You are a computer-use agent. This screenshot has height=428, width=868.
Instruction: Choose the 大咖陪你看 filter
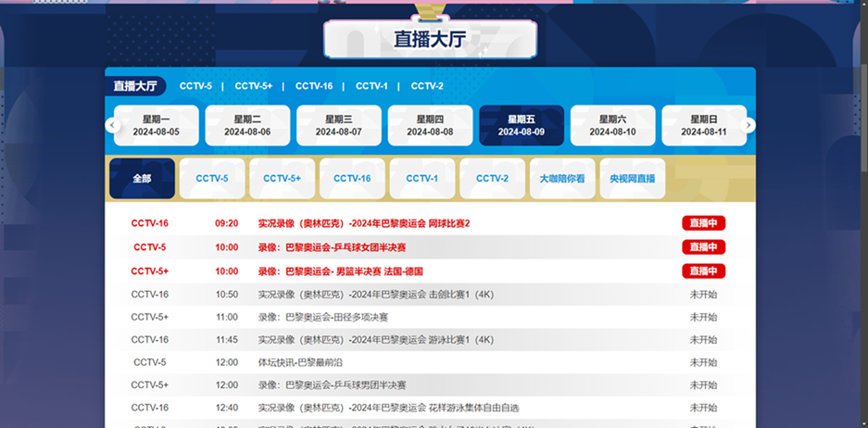click(x=562, y=179)
